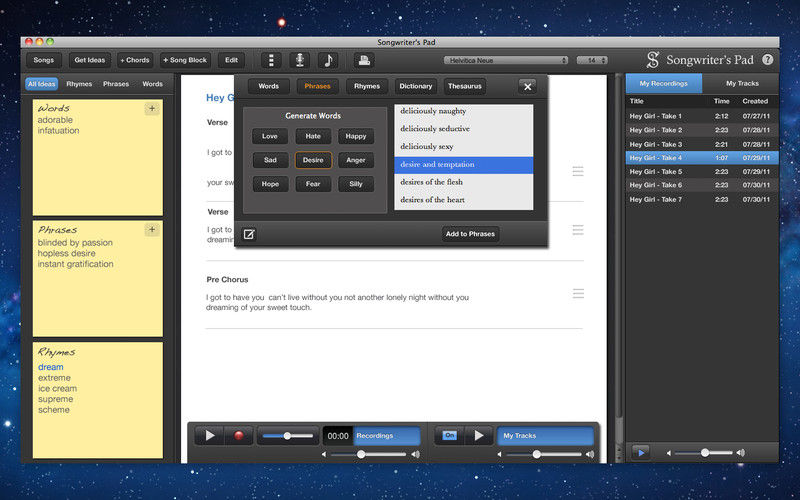Click the red record button

(x=238, y=436)
